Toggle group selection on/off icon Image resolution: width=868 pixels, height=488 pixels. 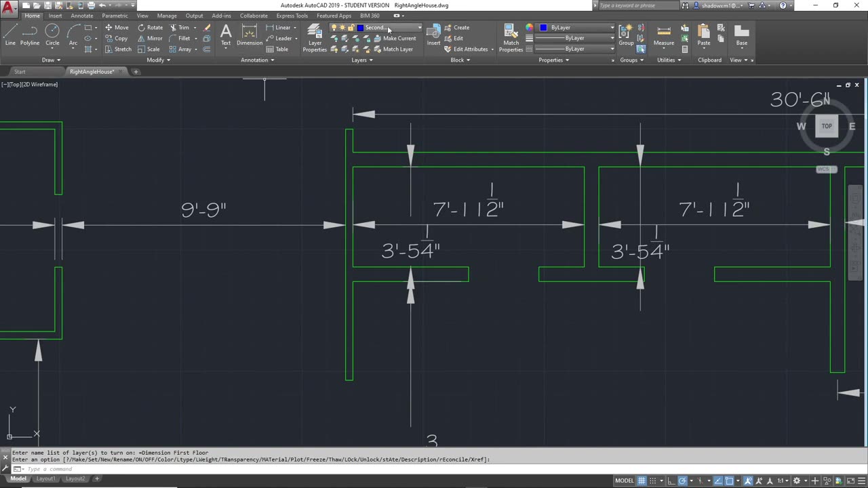(x=641, y=49)
